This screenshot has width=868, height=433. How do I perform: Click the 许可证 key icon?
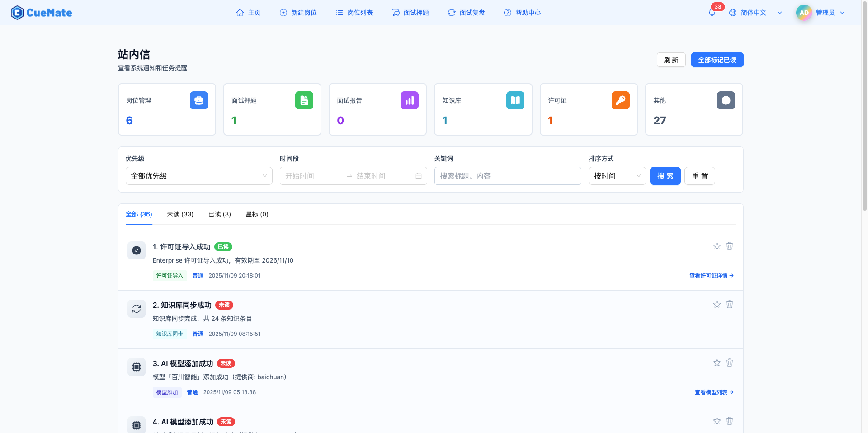coord(620,100)
